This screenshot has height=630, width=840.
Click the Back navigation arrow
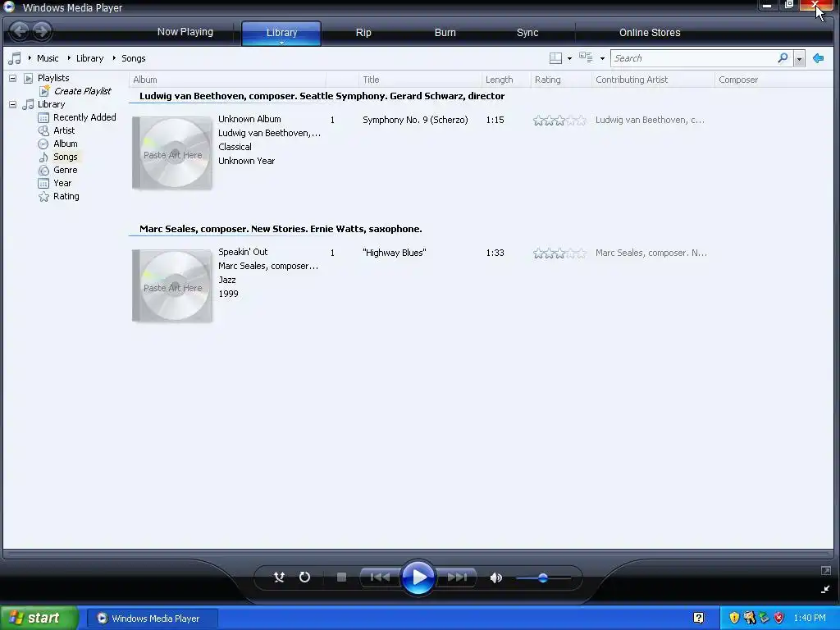tap(20, 31)
